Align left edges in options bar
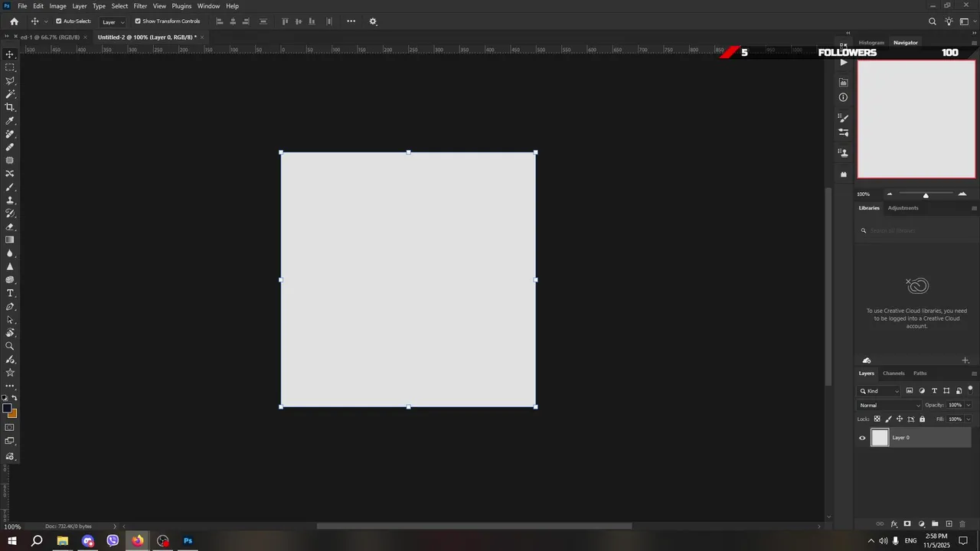980x551 pixels. click(220, 21)
